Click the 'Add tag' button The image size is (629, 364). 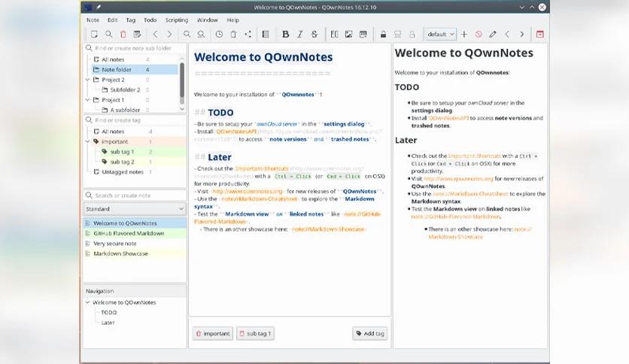point(369,333)
